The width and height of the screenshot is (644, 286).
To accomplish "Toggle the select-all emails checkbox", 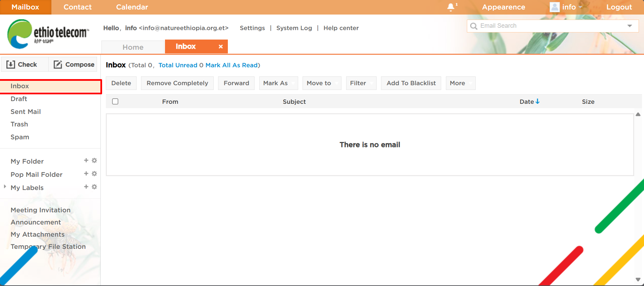I will 115,101.
